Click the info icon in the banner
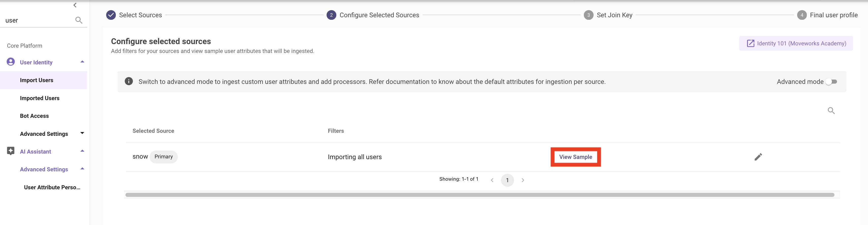The width and height of the screenshot is (868, 225). click(129, 81)
